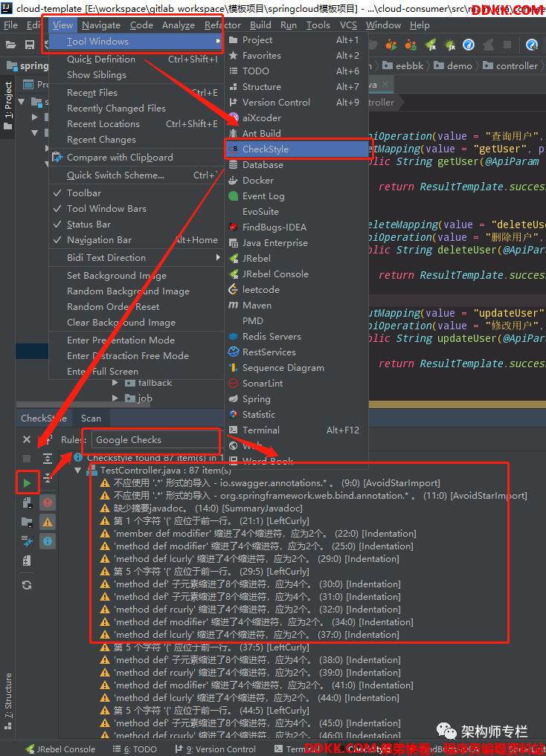
Task: Open the 1: Project side tool tab
Action: [7, 106]
